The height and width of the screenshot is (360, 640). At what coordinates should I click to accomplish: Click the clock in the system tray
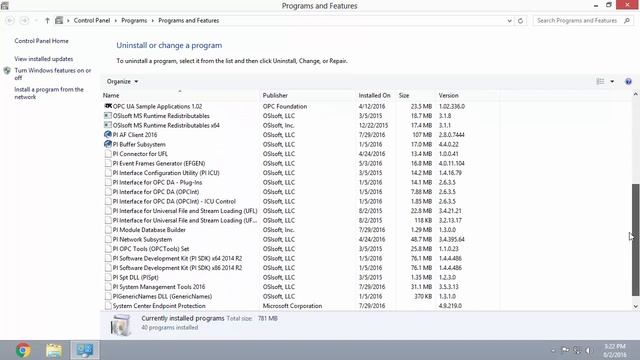pos(615,350)
